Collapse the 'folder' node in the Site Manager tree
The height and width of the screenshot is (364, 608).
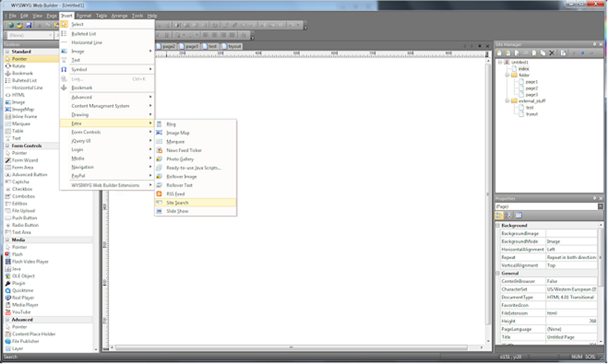[x=507, y=75]
